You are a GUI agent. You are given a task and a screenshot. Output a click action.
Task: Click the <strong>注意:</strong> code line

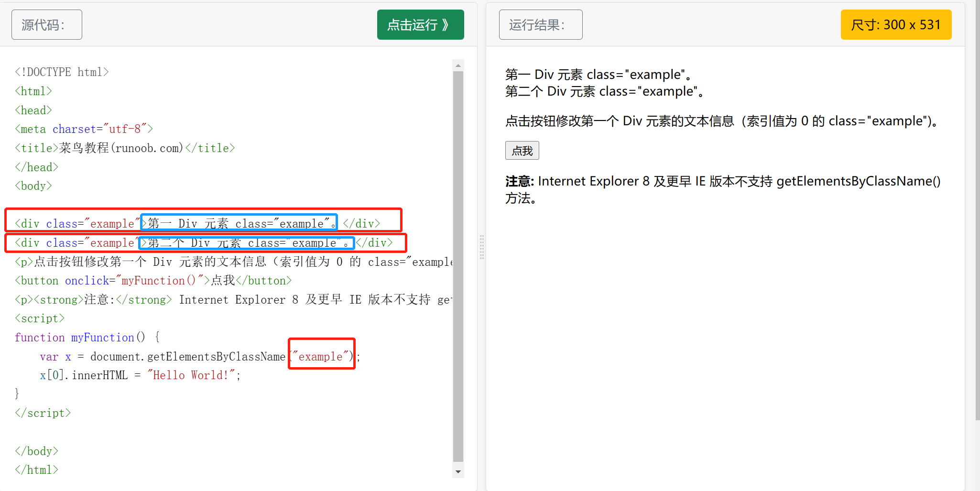coord(233,300)
